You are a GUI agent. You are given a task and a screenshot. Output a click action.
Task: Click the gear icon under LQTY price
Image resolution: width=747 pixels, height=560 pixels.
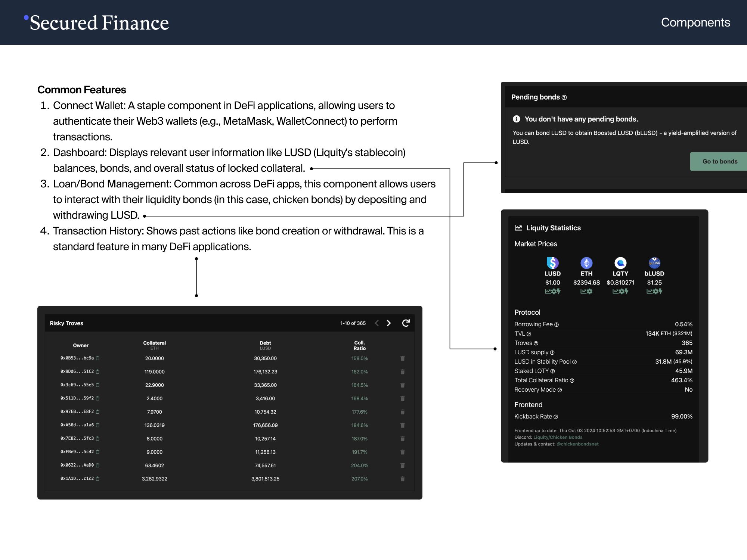click(622, 292)
